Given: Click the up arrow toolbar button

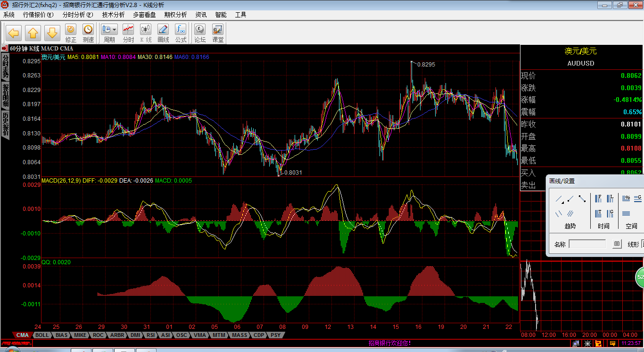Looking at the screenshot, I should pos(33,33).
